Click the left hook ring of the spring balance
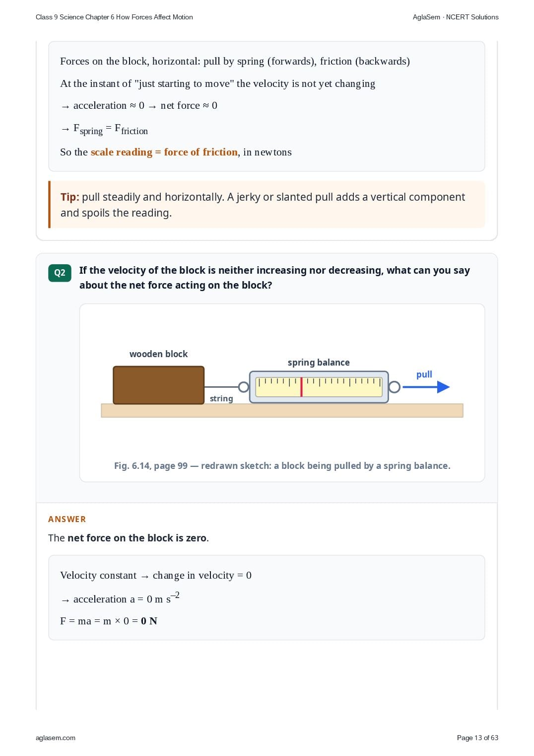 (244, 387)
